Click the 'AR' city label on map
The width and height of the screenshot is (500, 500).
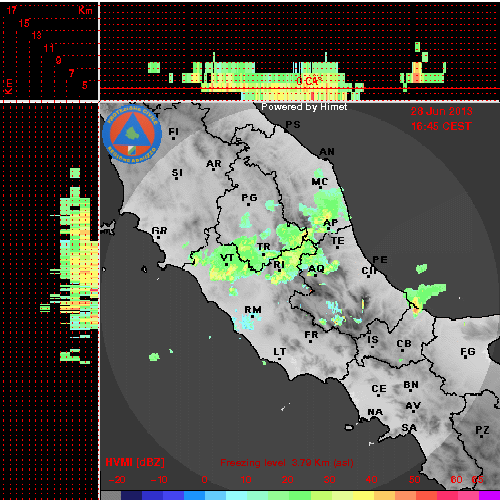coord(214,164)
